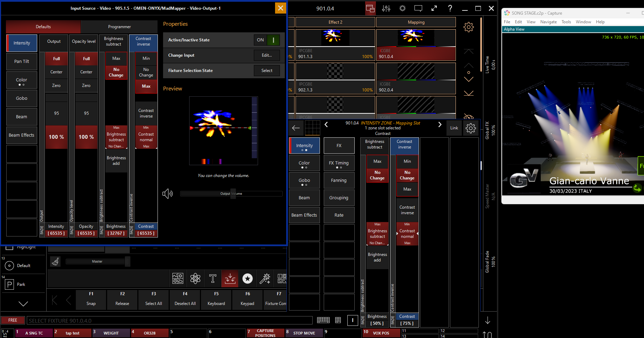Click the atom effects icon
Viewport: 644px width, 338px height.
pos(195,279)
